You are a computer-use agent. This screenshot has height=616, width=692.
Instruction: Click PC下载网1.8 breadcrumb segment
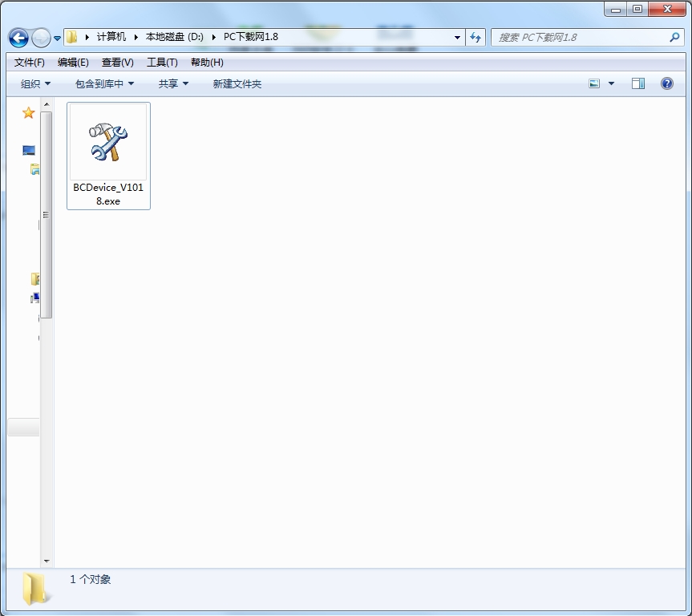click(251, 37)
